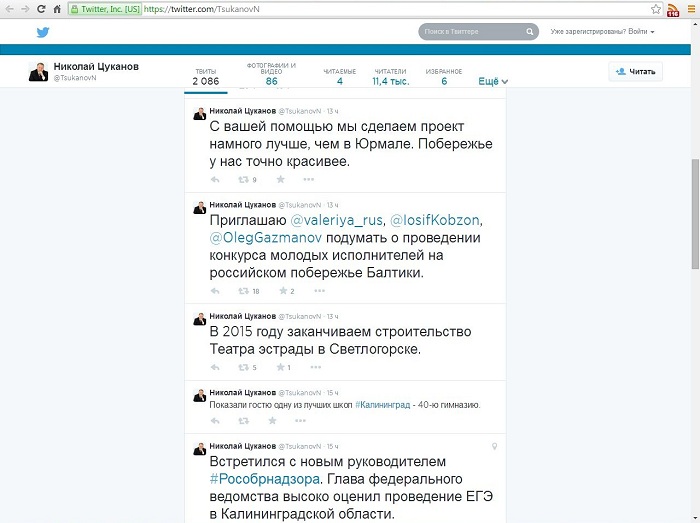Open the RSS extension icon
Viewport: 700px width, 523px height.
coord(673,9)
